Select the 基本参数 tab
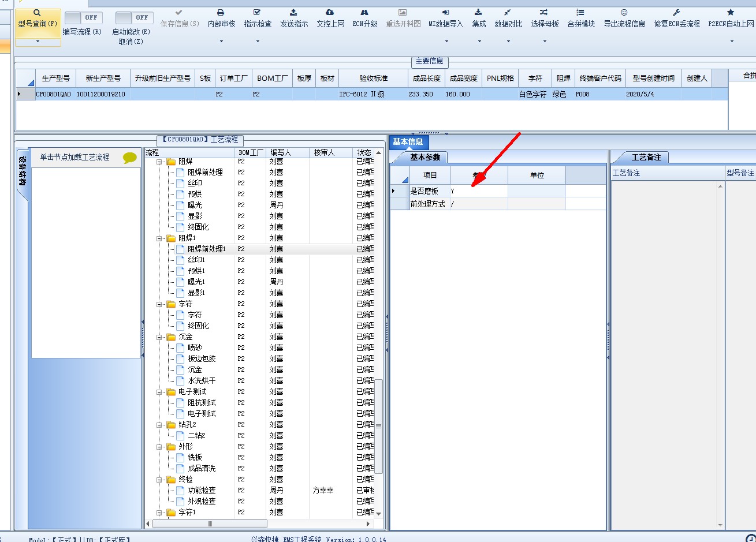 [x=424, y=157]
